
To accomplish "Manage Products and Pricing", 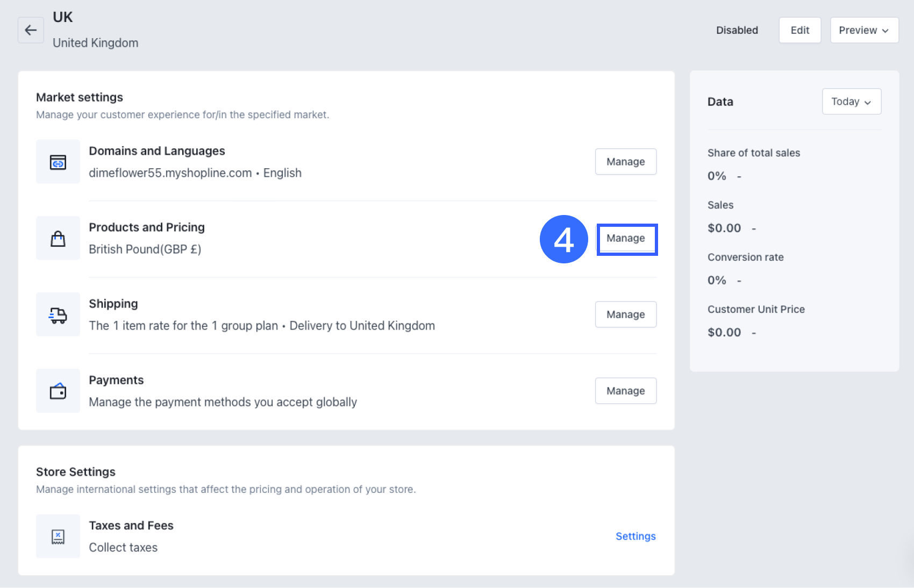I will coord(626,239).
